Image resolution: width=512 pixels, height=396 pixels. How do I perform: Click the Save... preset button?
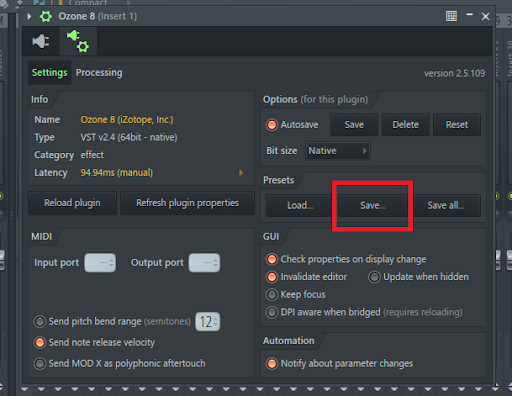373,205
